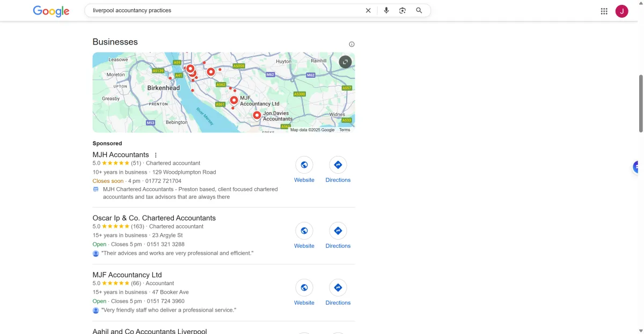Open the more options menu for MJH Accountants
The width and height of the screenshot is (644, 334).
coord(156,155)
